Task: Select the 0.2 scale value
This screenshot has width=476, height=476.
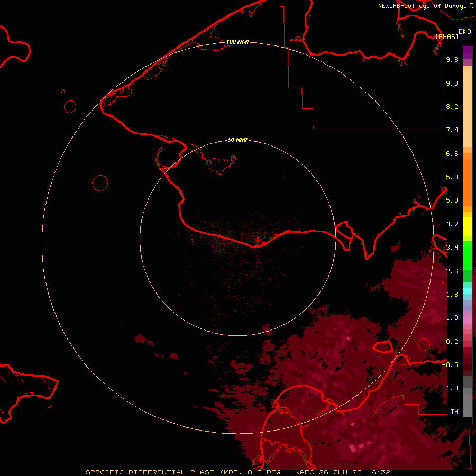Action: [x=452, y=342]
